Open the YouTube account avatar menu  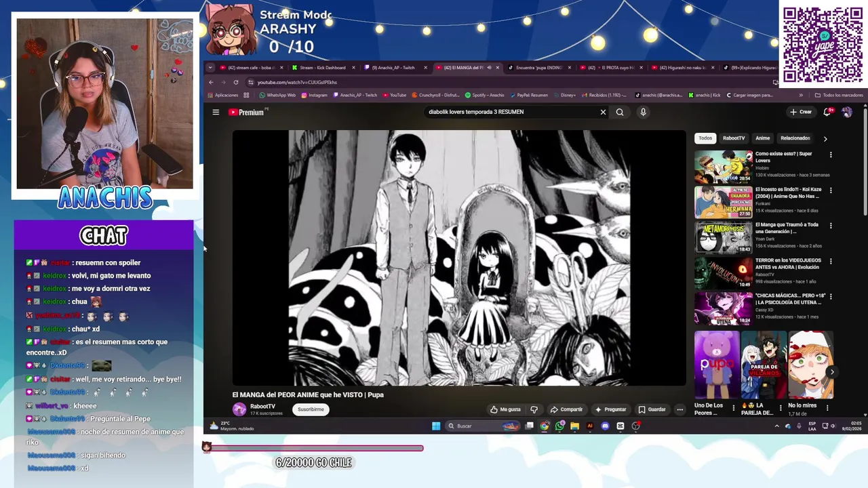click(847, 112)
